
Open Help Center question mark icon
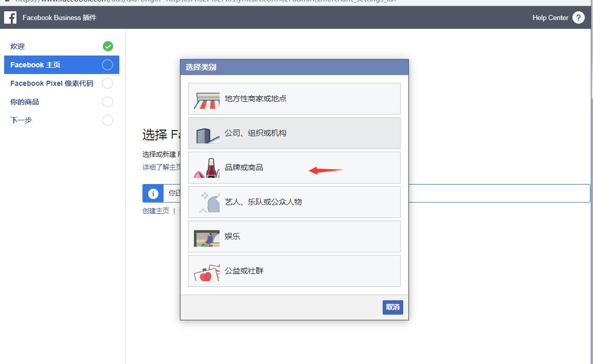coord(578,17)
